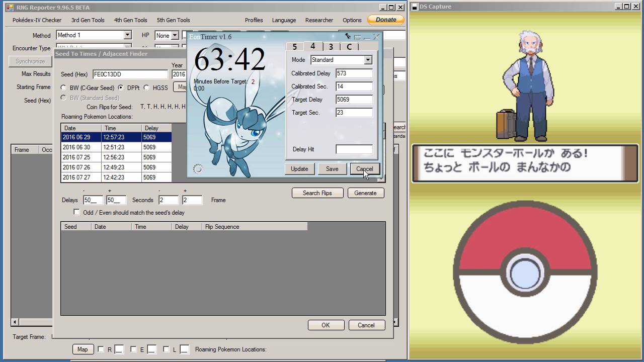Viewport: 644px width, 362px height.
Task: Click the Year field showing 2016
Action: (x=179, y=74)
